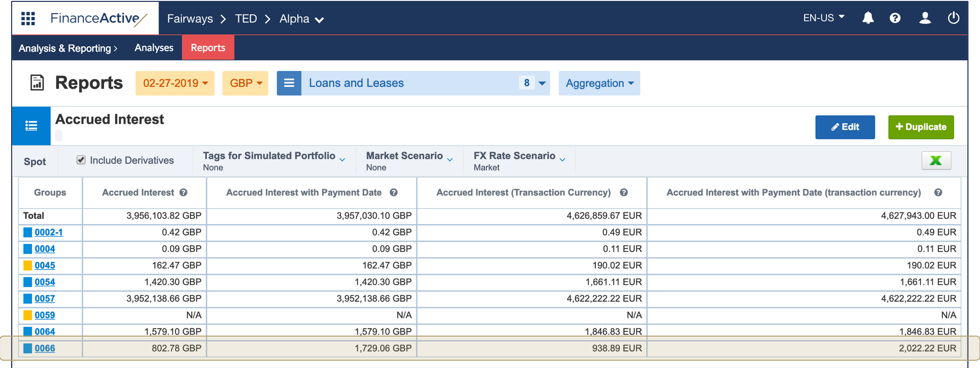Select the Spot tab

pos(35,161)
